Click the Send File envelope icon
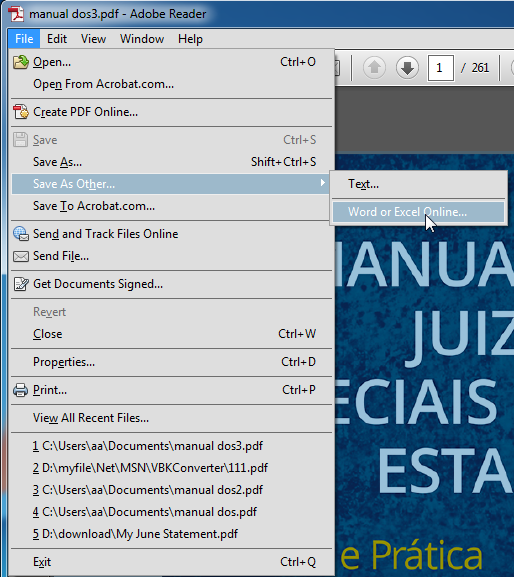514x577 pixels. [21, 256]
